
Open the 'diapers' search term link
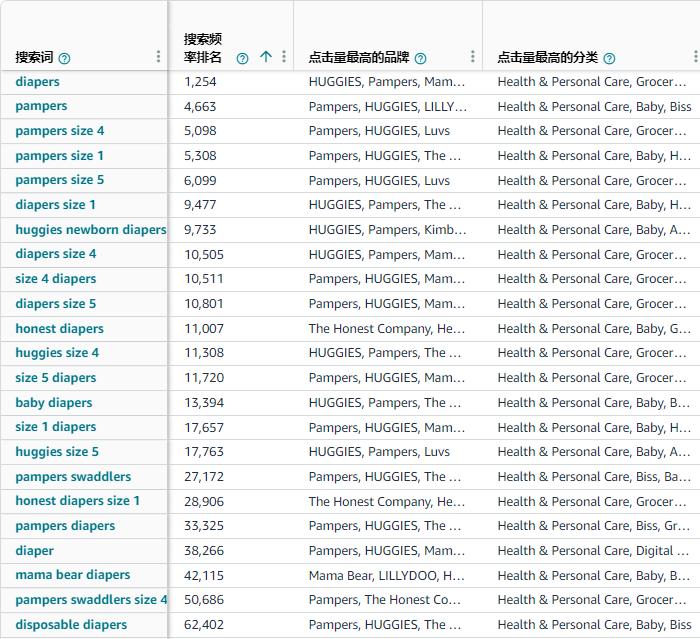[x=38, y=82]
